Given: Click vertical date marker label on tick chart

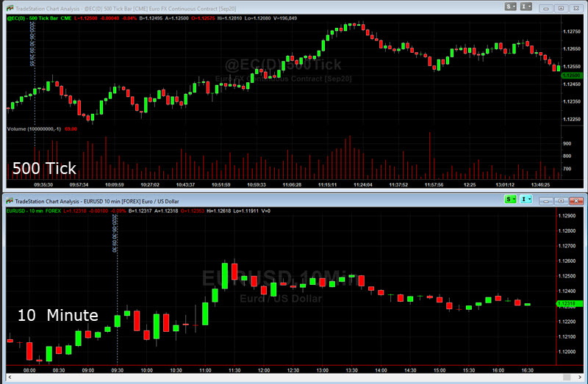Looking at the screenshot, I should (32, 44).
